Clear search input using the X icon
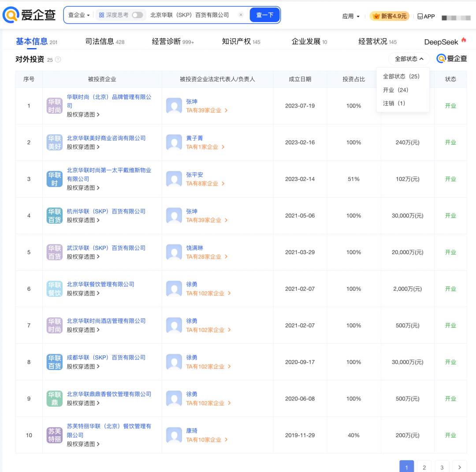This screenshot has width=476, height=472. tap(241, 15)
